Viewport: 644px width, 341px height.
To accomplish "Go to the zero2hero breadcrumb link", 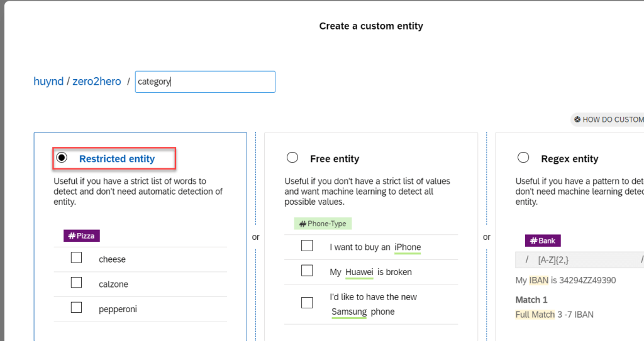I will pyautogui.click(x=96, y=82).
